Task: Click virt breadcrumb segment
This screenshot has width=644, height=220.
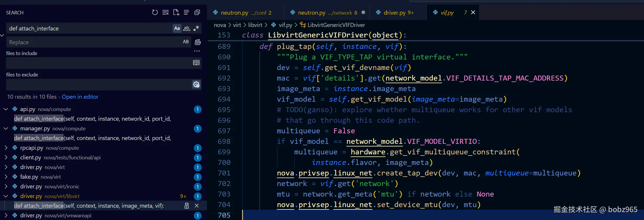Action: pos(237,25)
